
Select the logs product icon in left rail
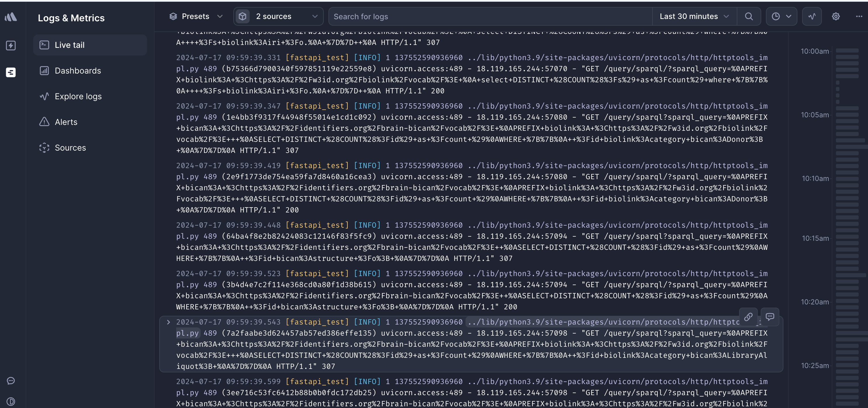click(x=11, y=72)
